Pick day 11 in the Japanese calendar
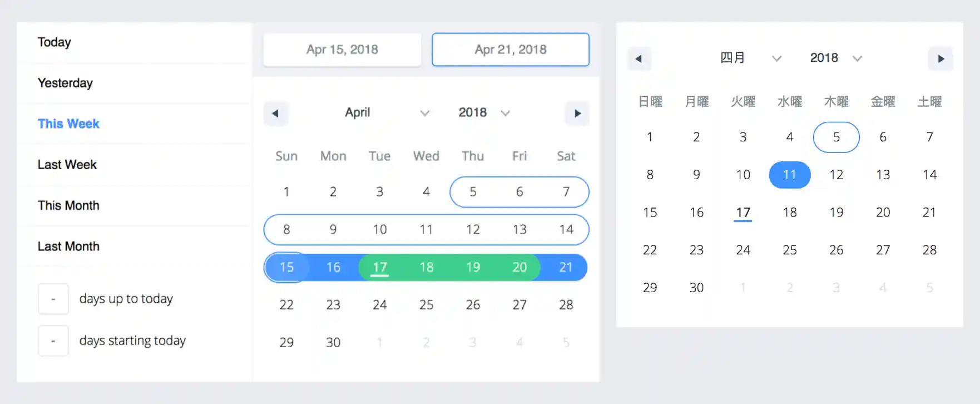The image size is (980, 404). coord(790,175)
